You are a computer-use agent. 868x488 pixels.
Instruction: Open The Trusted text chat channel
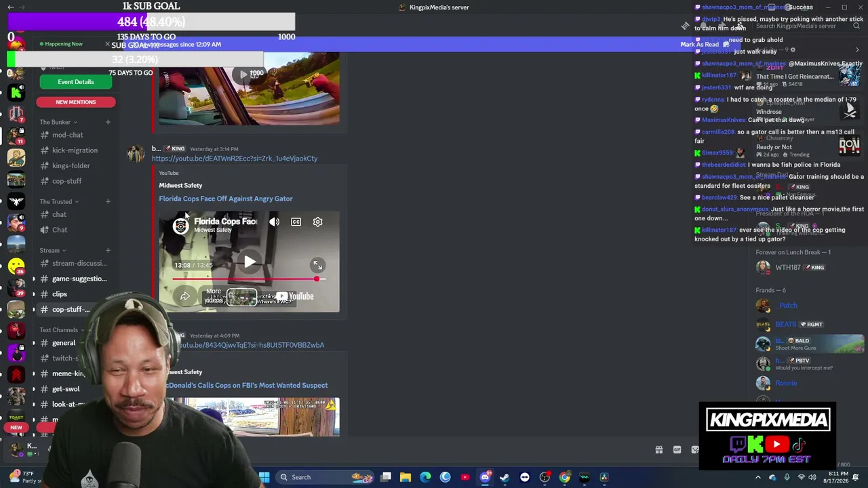[x=75, y=214]
